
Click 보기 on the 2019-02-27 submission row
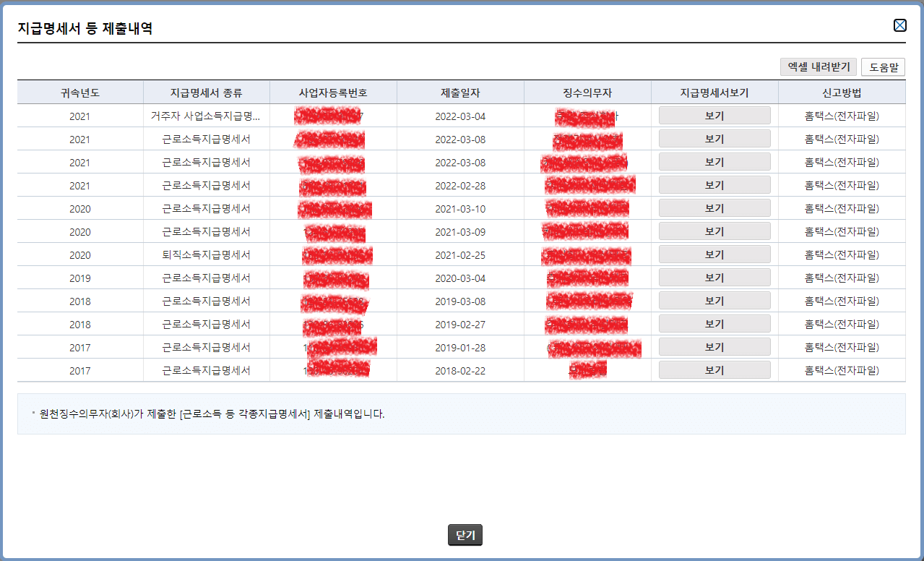coord(714,323)
